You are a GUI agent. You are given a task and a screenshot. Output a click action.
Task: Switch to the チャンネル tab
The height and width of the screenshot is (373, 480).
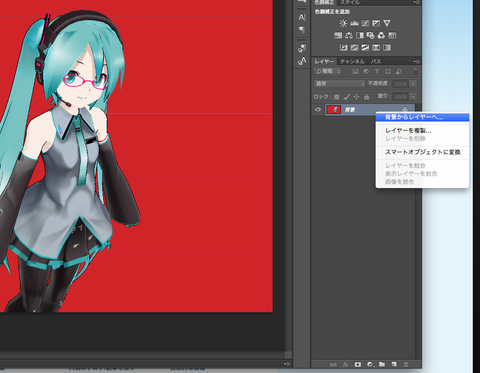352,62
